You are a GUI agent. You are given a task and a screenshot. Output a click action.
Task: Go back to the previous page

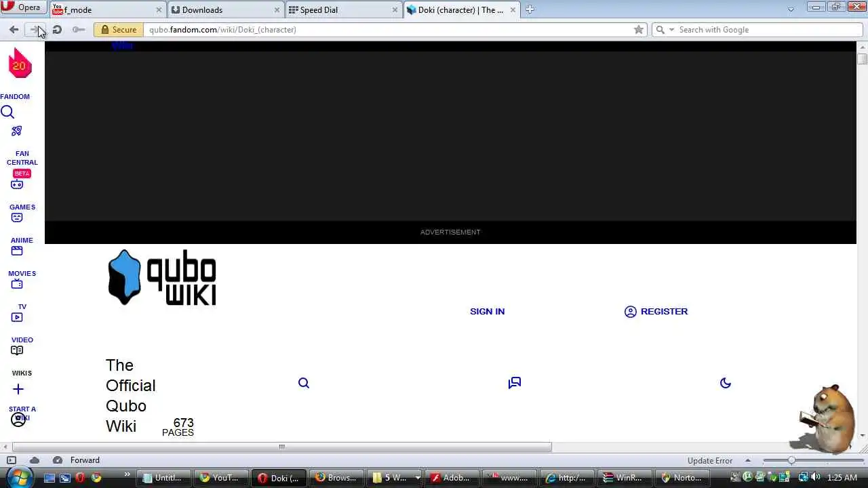click(x=14, y=29)
